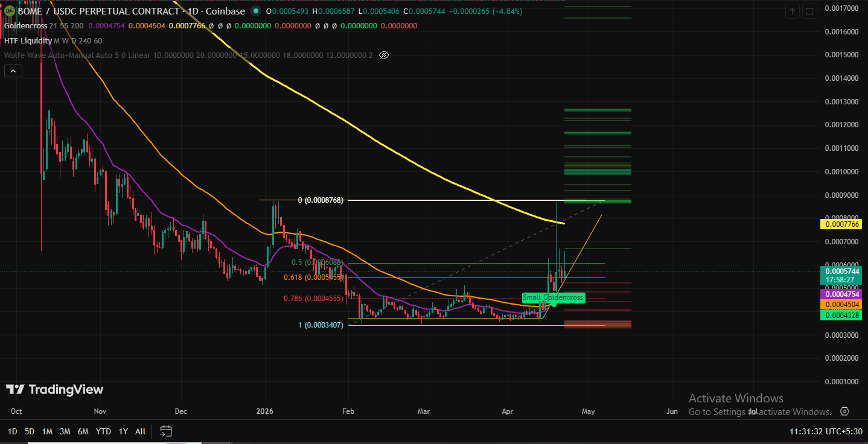
Task: Click the market status dot beside Coinbase
Action: tap(255, 11)
